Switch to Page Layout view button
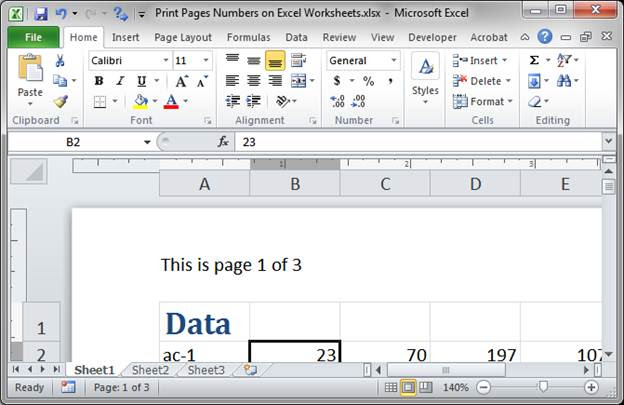Image resolution: width=624 pixels, height=405 pixels. click(x=408, y=387)
